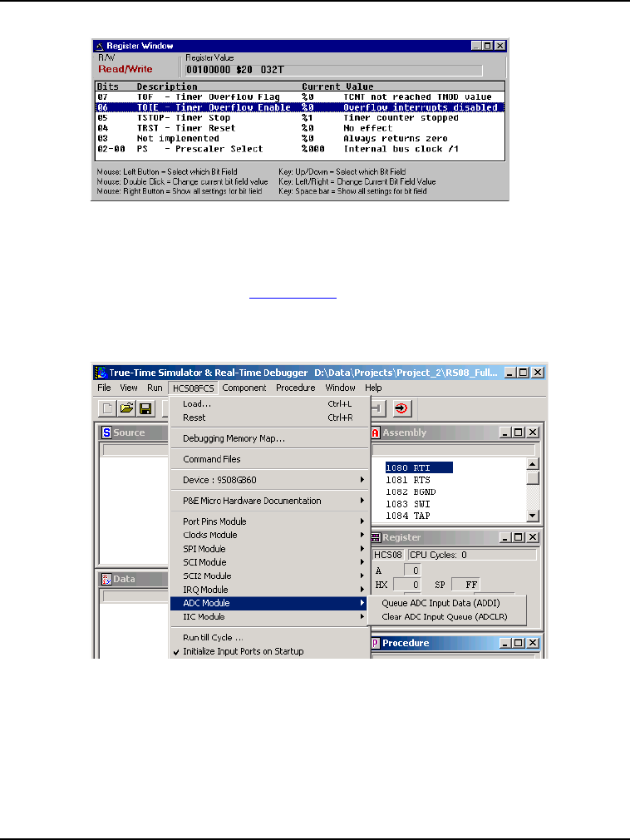Maximize the Assembly panel
Viewport: 630px width, 840px height.
tap(518, 432)
